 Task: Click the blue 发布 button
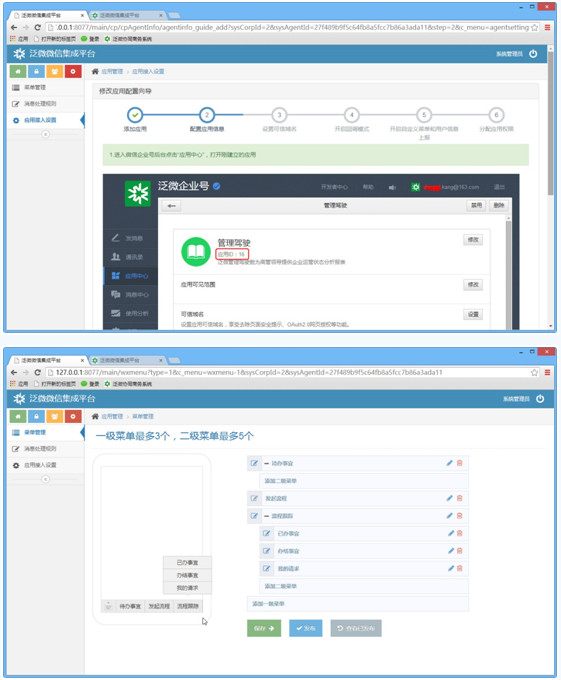tap(306, 628)
